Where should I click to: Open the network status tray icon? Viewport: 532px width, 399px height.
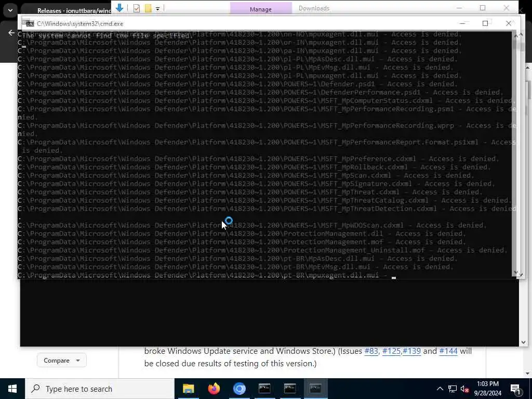(x=453, y=389)
